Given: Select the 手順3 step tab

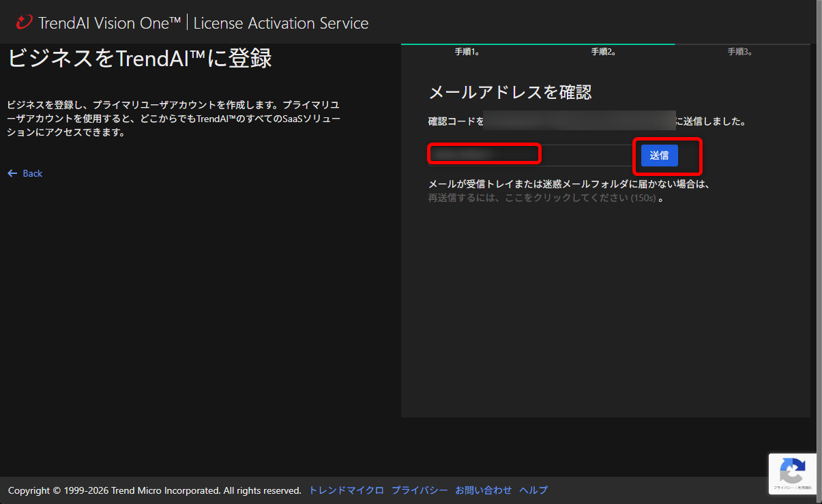Looking at the screenshot, I should pos(741,51).
